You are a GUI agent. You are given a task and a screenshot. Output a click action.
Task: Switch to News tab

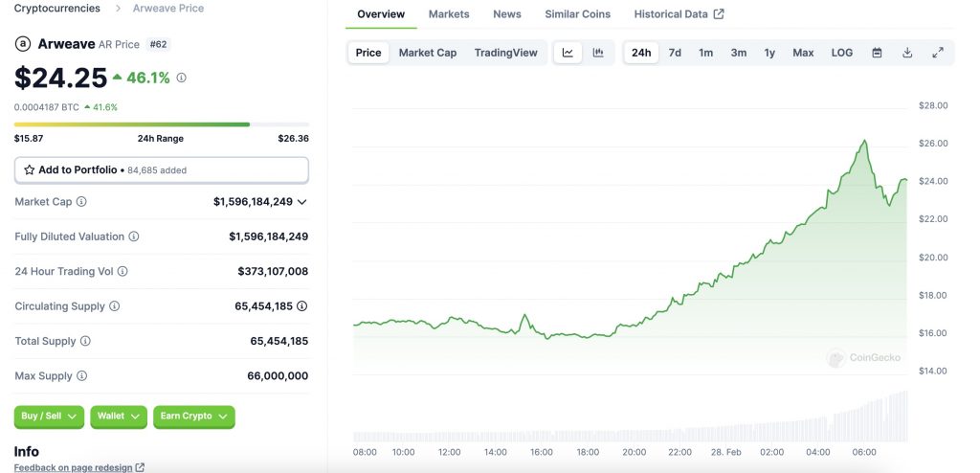tap(507, 13)
